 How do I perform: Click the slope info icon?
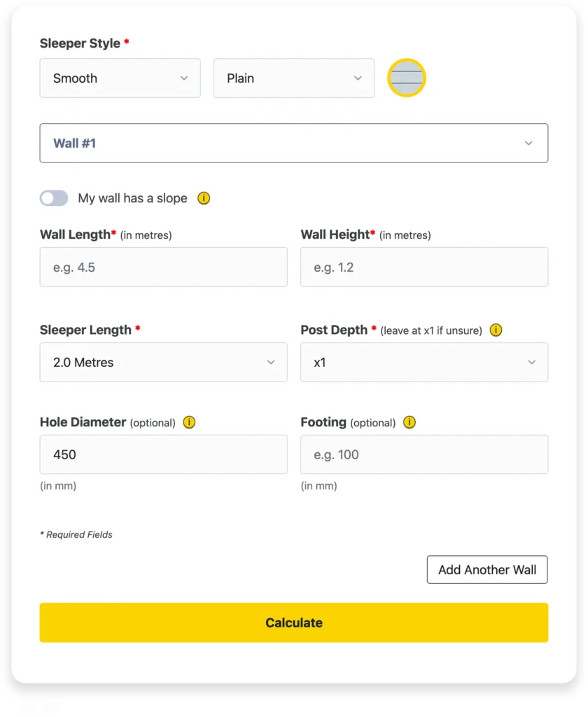[x=204, y=198]
